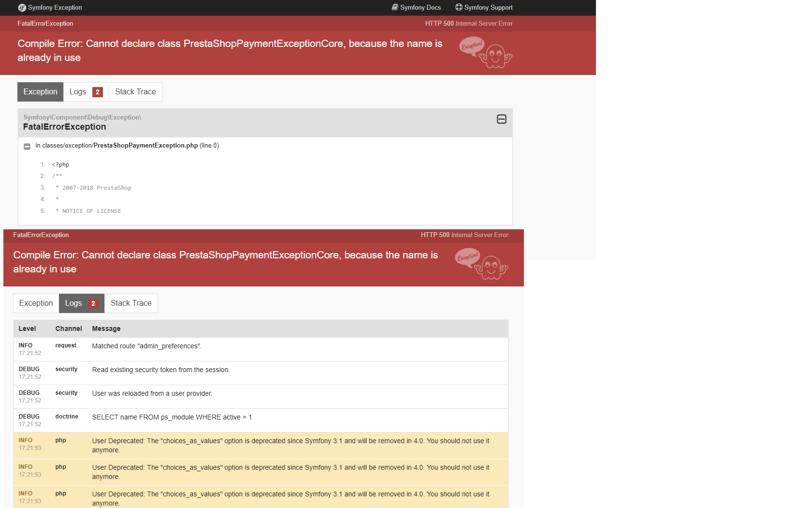
Task: Open the Logs tab next to the active Exception tab
Action: (86, 92)
